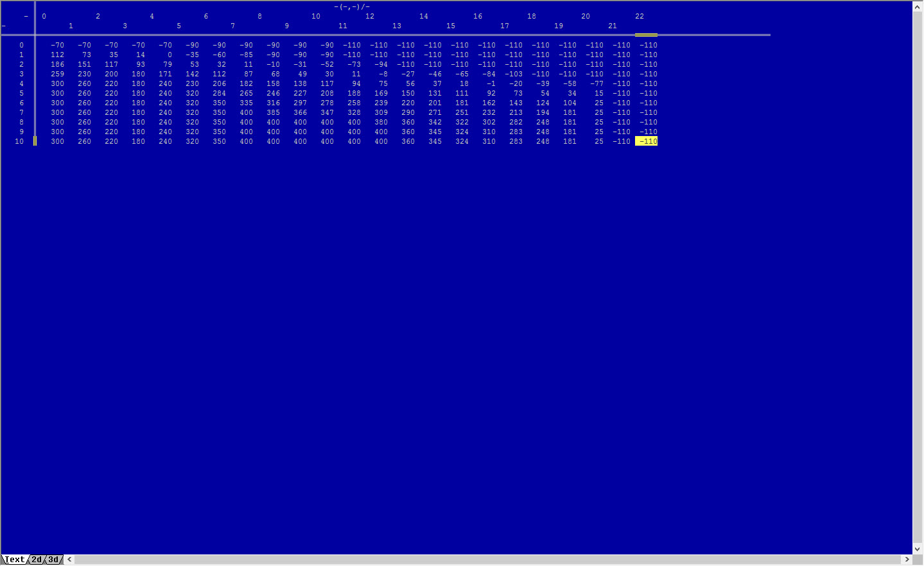This screenshot has height=566, width=924.
Task: Open the 2d view tab
Action: 37,560
